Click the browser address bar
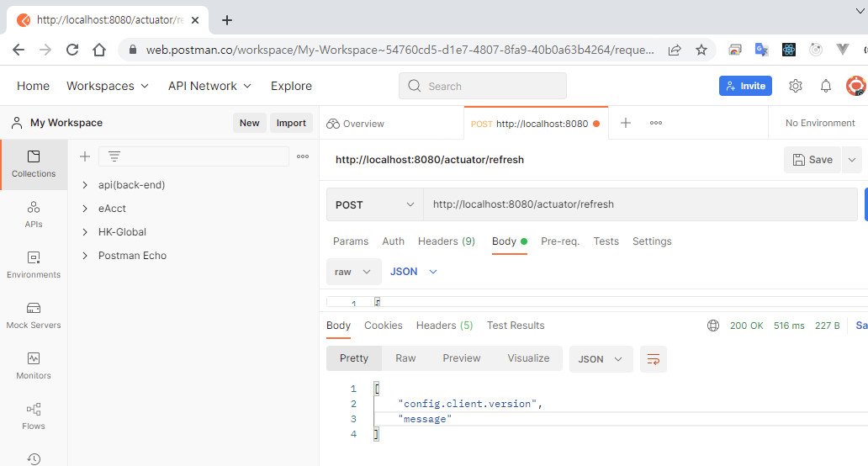This screenshot has height=466, width=868. [400, 50]
